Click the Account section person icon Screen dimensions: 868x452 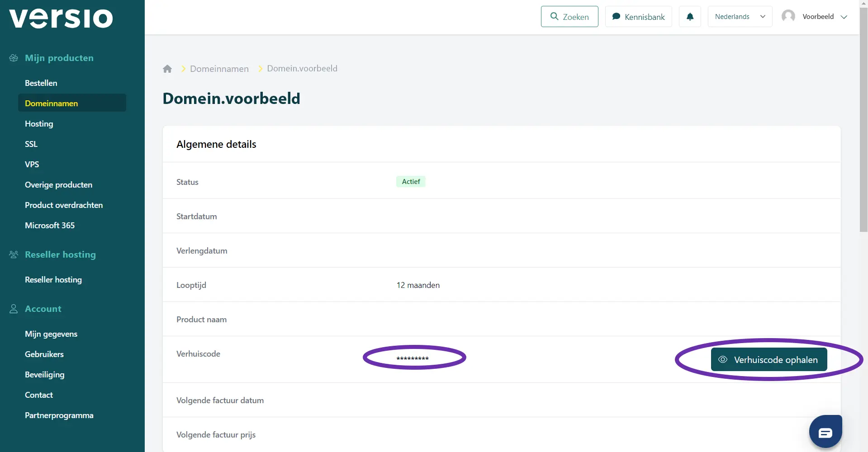[14, 309]
